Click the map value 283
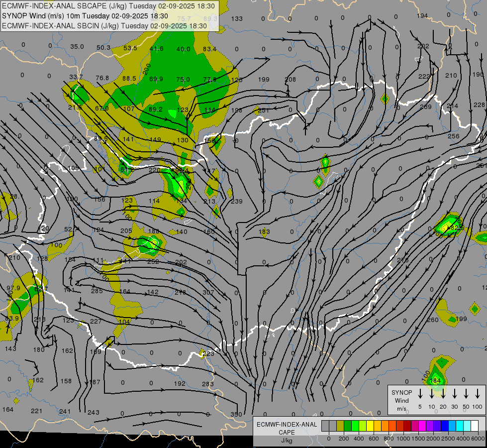Image resolution: width=487 pixels, height=448 pixels. point(208,384)
